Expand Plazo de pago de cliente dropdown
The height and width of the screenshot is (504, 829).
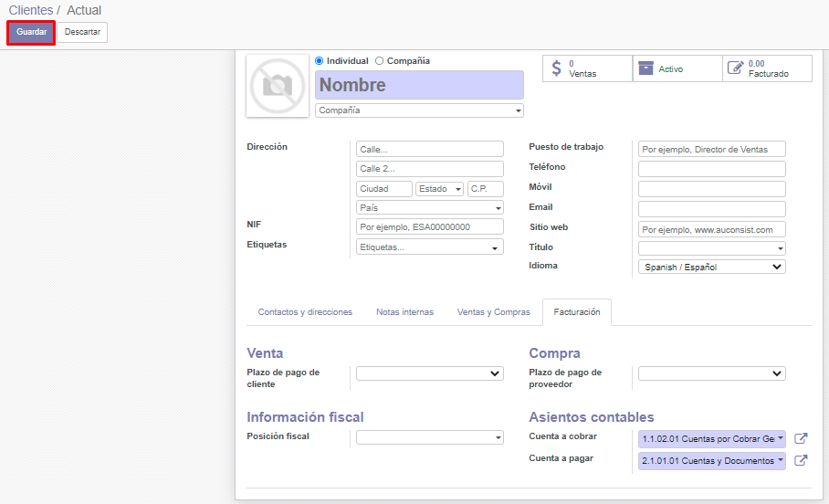tap(429, 373)
